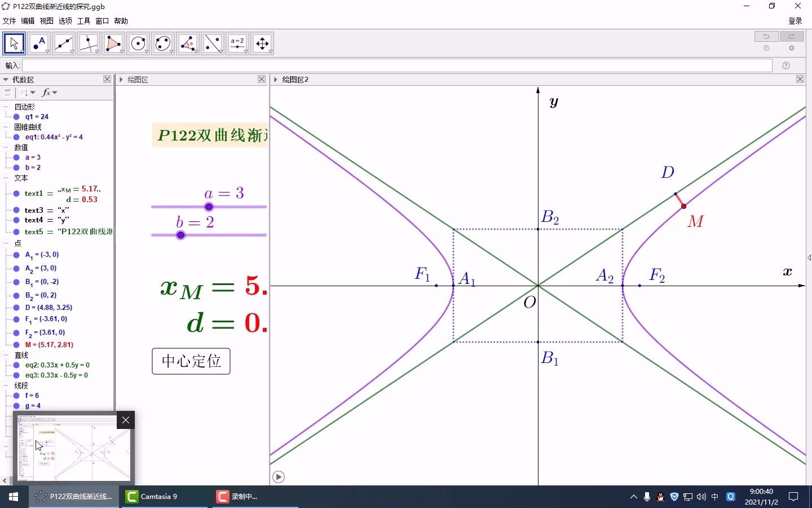Screen dimensions: 812x508
Task: Open the settings gear below Redo
Action: tap(792, 48)
